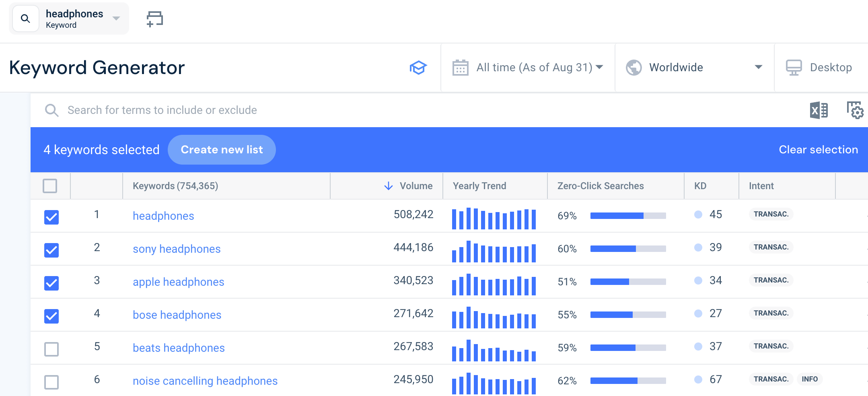868x396 pixels.
Task: Open the noise cancelling headphones link
Action: click(205, 381)
